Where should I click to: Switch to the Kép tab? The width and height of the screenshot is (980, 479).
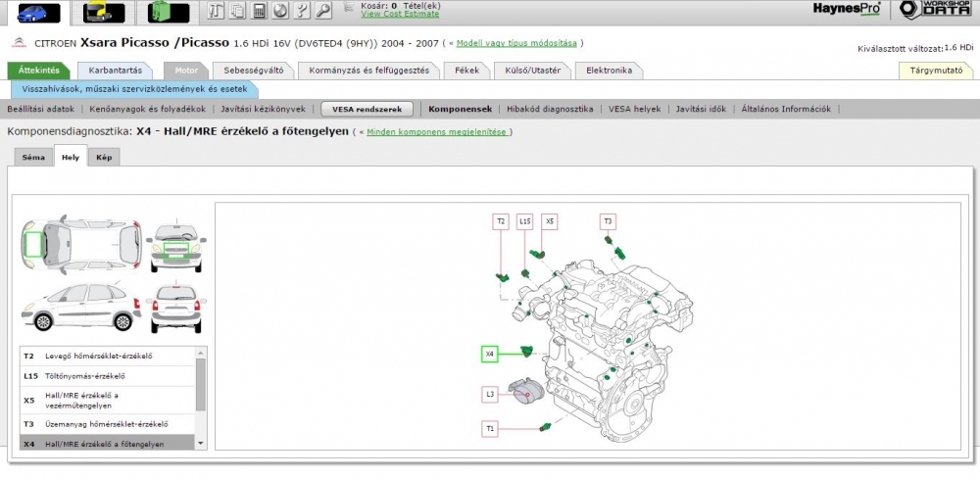coord(104,158)
